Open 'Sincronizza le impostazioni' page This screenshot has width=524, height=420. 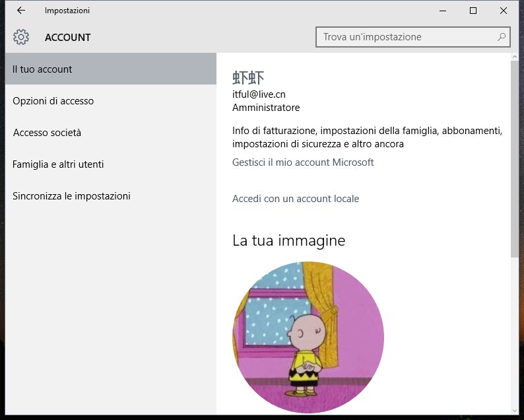pyautogui.click(x=71, y=196)
